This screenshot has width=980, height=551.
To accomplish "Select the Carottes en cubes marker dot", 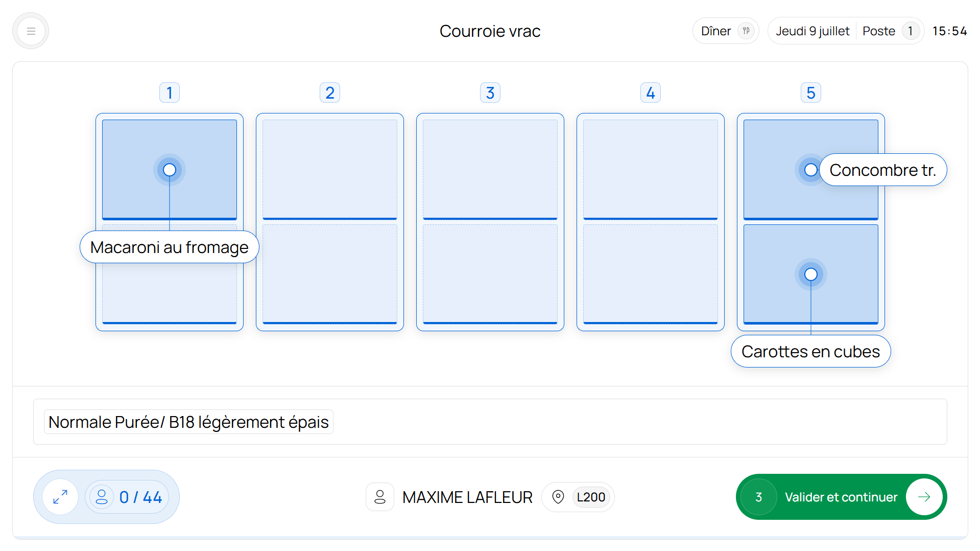I will (810, 274).
